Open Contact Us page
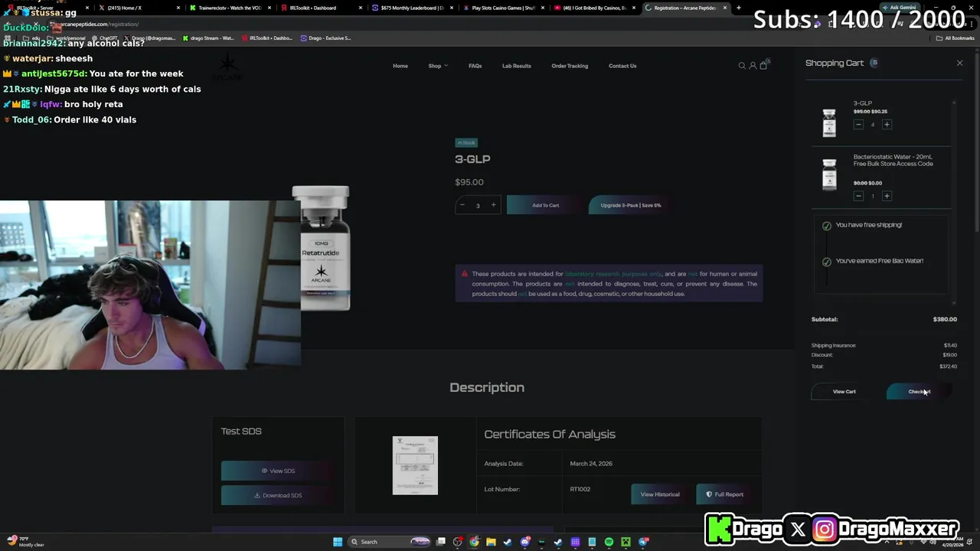The height and width of the screenshot is (551, 980). tap(622, 66)
